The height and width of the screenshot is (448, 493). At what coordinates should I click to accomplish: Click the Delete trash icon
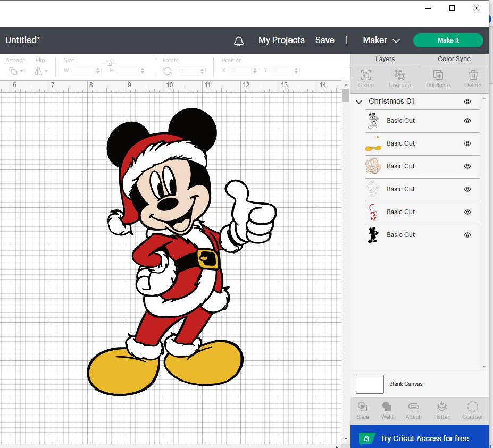(473, 75)
